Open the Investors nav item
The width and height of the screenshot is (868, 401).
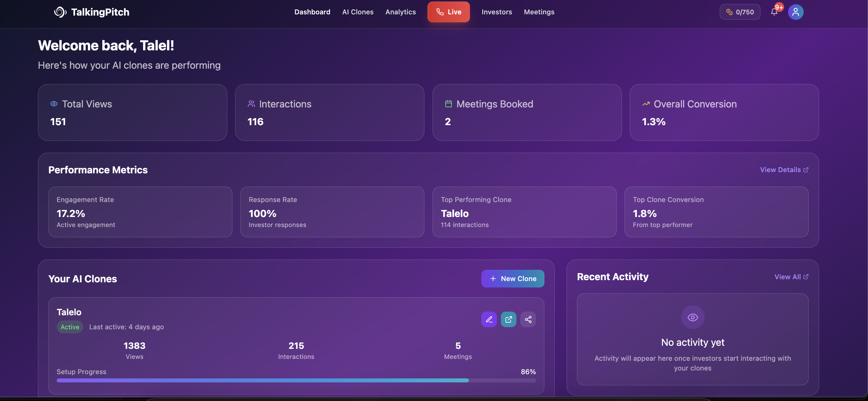coord(497,12)
